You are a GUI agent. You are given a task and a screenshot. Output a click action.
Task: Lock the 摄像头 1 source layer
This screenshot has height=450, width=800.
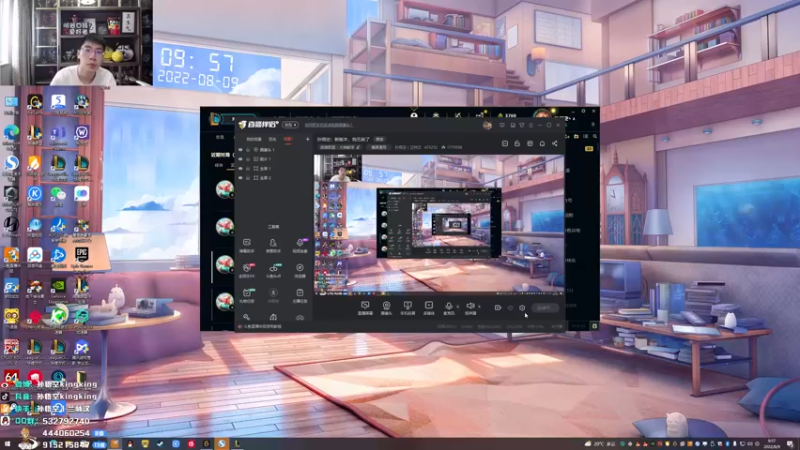pyautogui.click(x=248, y=150)
